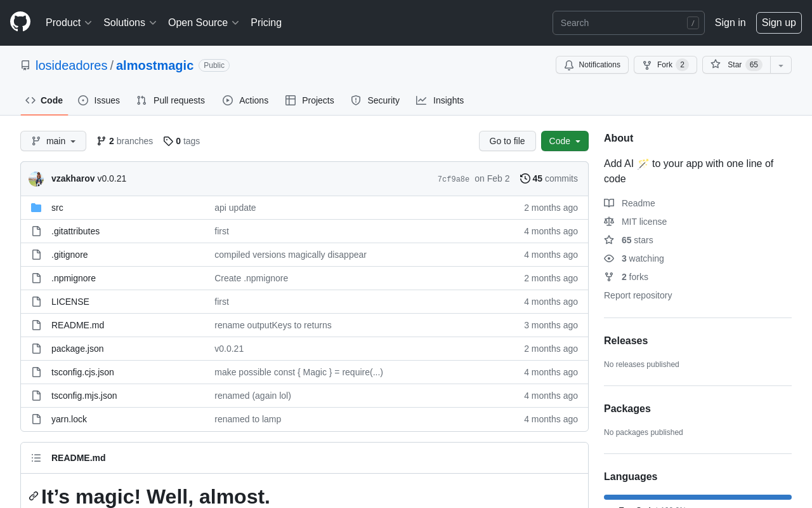Open the yarn.lock file
Screen dimensions: 812x508
coord(69,419)
